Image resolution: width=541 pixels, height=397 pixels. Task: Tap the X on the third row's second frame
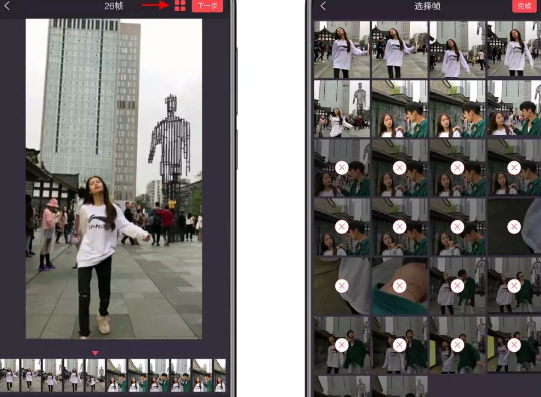click(x=400, y=168)
